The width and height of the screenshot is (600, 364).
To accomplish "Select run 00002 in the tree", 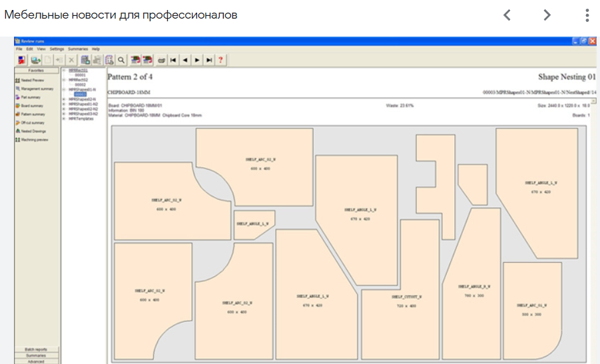I will (80, 85).
